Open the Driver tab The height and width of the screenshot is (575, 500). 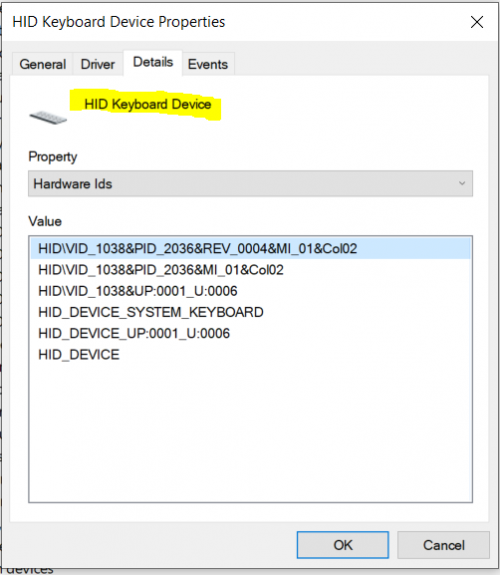(98, 64)
